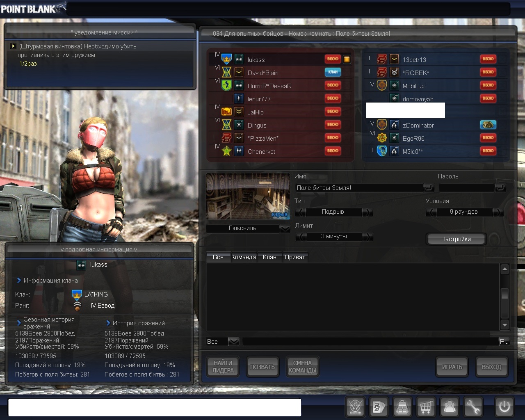Click lukass clan crown emblem
The height and width of the screenshot is (420, 525).
pyautogui.click(x=226, y=59)
